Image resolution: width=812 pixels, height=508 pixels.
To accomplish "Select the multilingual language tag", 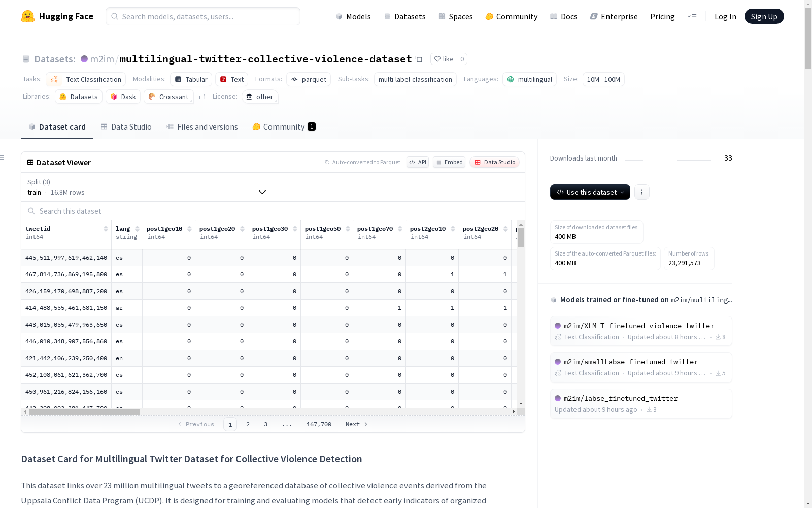I will 529,79.
